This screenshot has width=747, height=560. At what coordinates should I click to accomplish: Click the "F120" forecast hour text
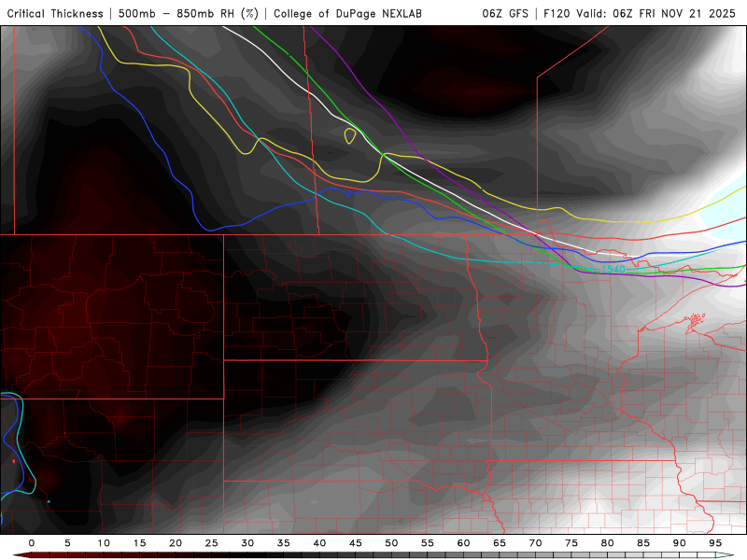point(557,13)
